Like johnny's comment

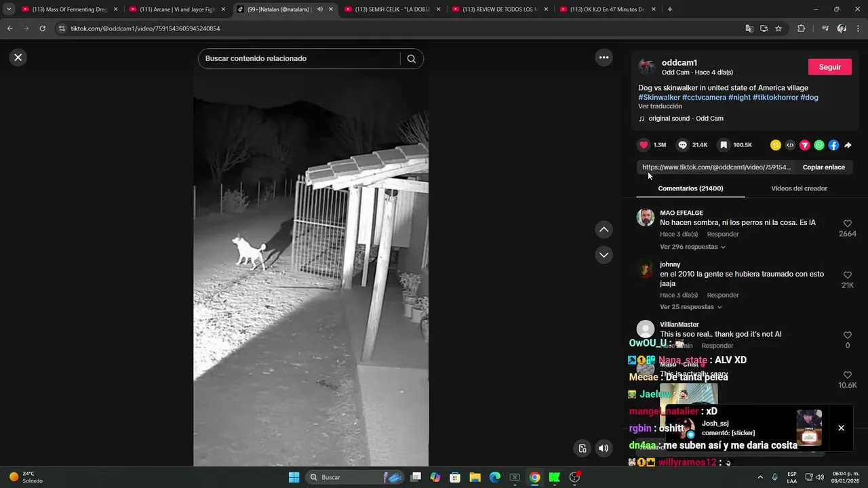pyautogui.click(x=847, y=275)
